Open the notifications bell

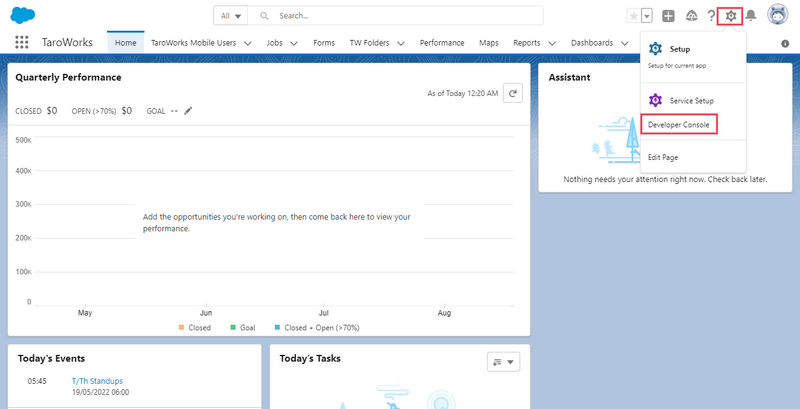(x=751, y=16)
